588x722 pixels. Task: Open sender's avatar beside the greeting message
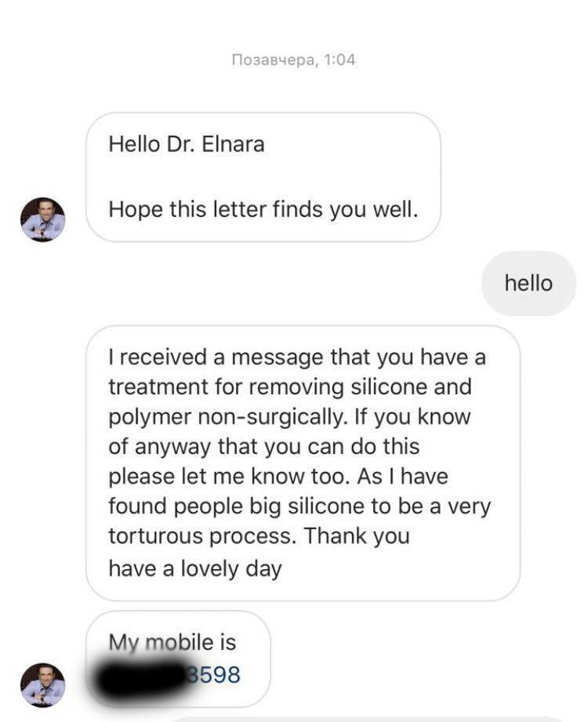click(x=43, y=220)
